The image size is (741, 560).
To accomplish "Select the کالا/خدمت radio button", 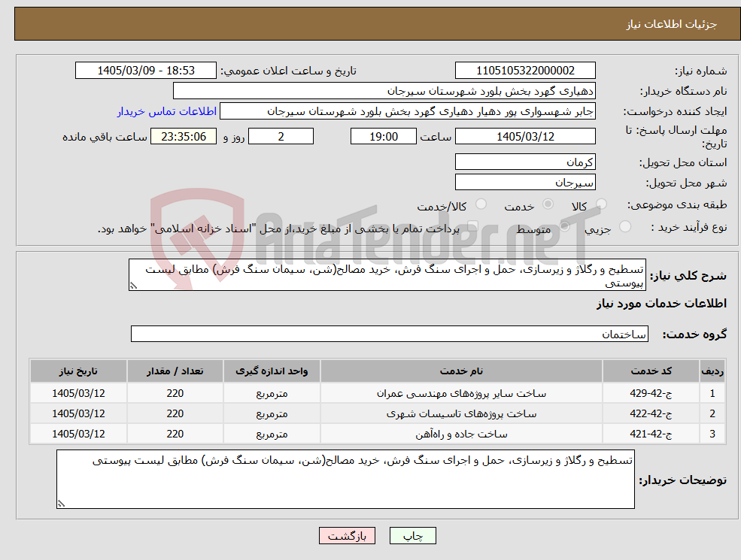I will 481,204.
